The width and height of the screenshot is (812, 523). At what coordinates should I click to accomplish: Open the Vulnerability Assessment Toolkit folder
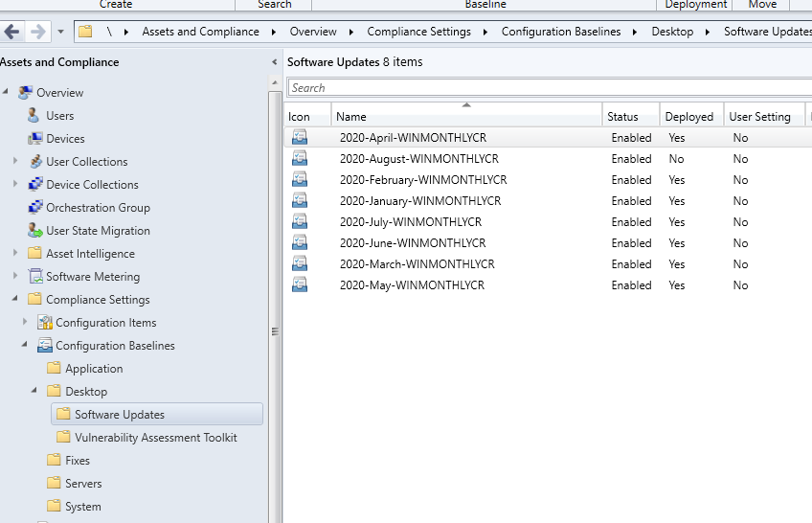tap(156, 438)
